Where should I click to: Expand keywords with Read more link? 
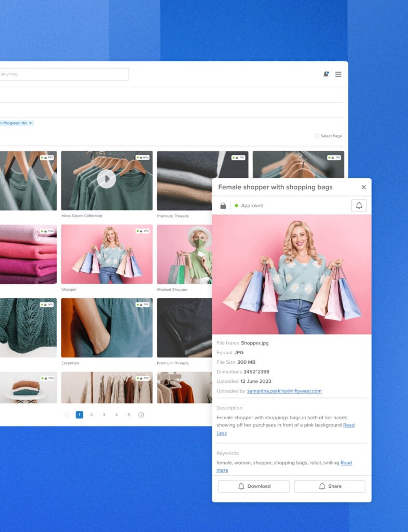[222, 470]
